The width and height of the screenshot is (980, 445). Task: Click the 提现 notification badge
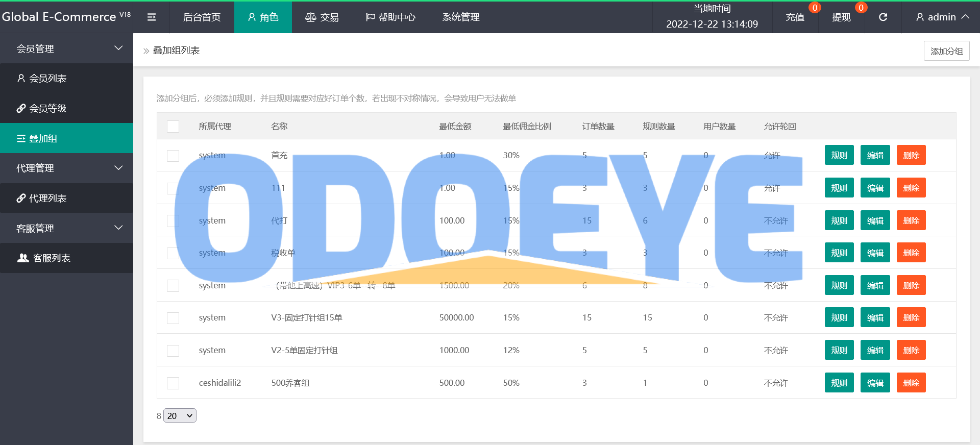click(x=861, y=8)
